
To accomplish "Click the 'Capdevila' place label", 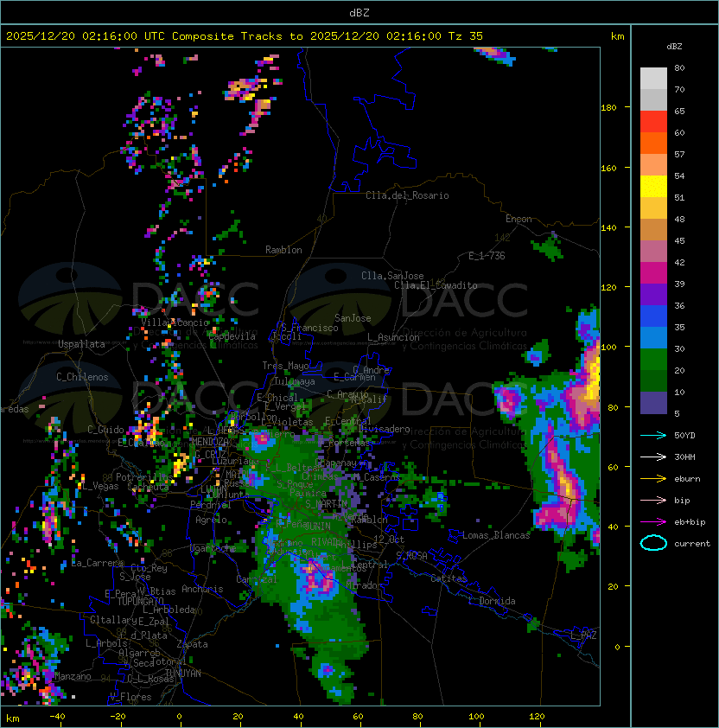I will coord(232,336).
